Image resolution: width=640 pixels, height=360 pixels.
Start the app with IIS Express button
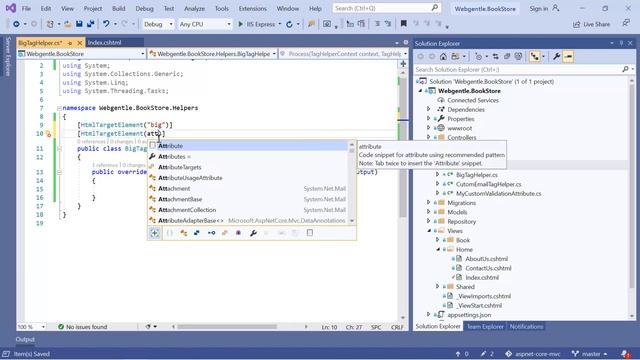(x=256, y=24)
